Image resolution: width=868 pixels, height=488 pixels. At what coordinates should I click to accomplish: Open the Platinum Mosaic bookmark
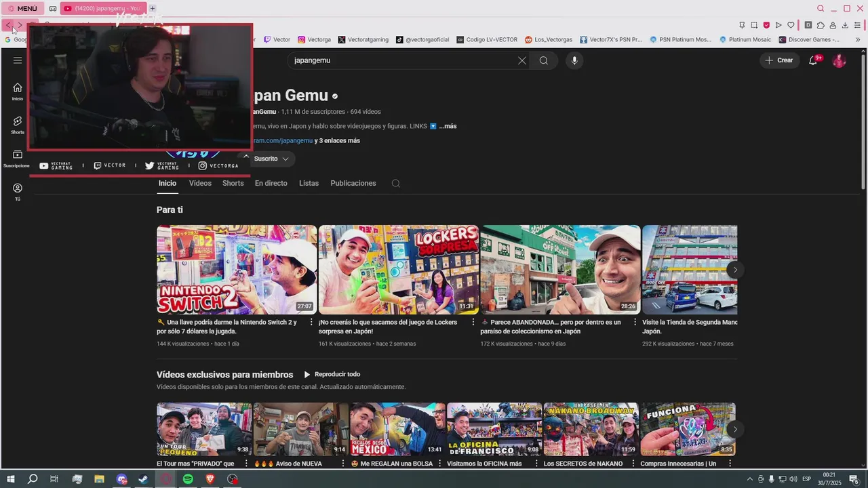click(745, 39)
